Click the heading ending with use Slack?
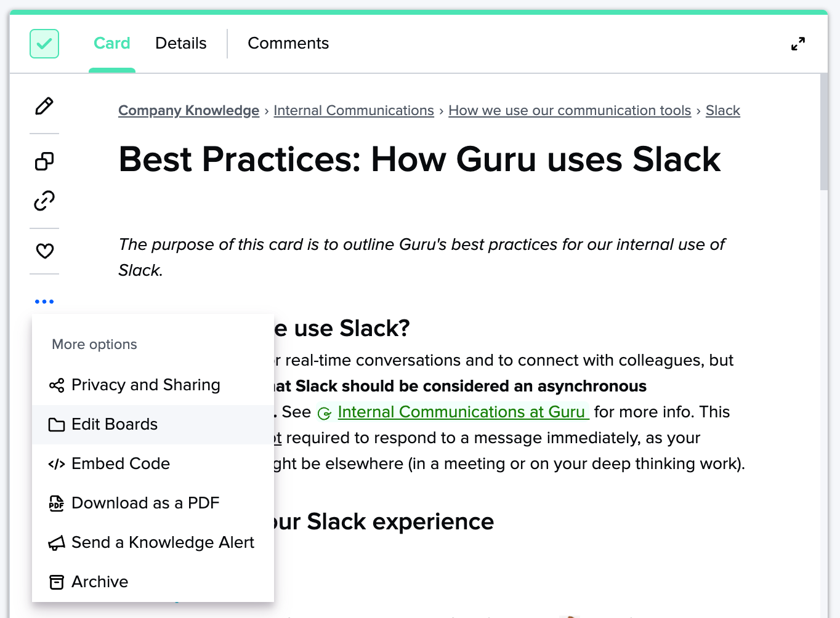The width and height of the screenshot is (840, 618). [x=342, y=328]
